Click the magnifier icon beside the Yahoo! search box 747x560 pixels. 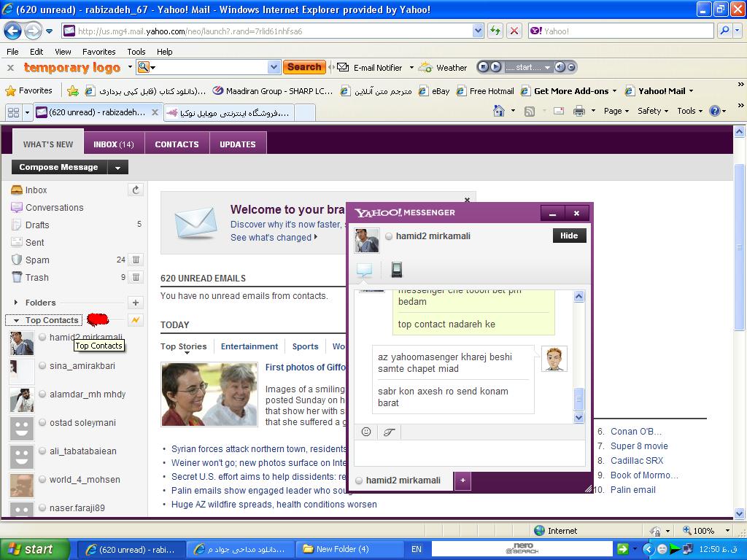coord(724,31)
